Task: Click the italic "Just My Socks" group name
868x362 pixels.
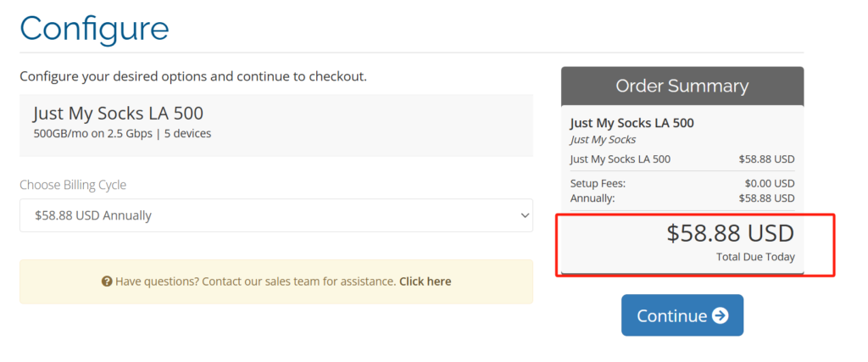Action: coord(603,139)
